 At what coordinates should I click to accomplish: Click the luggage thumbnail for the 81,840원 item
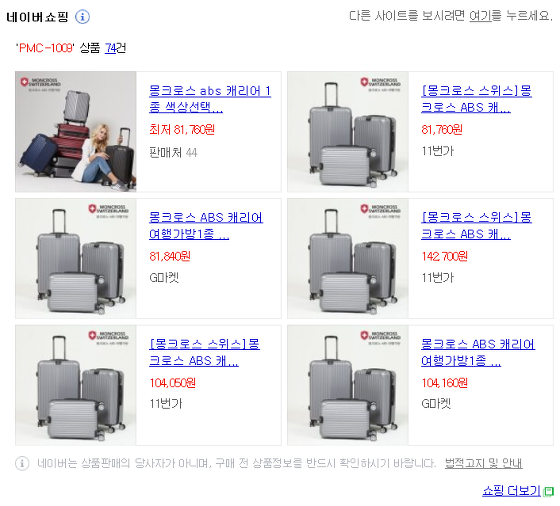tap(76, 258)
